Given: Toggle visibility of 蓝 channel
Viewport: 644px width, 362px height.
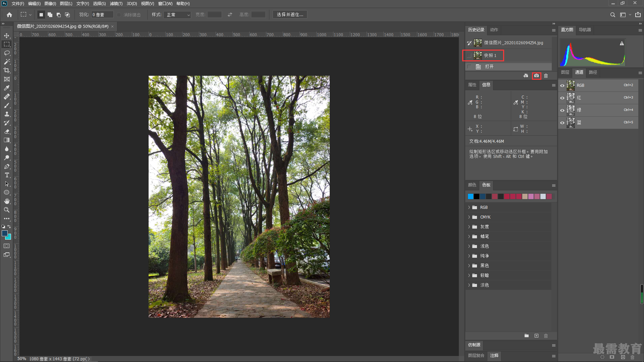Looking at the screenshot, I should tap(562, 123).
